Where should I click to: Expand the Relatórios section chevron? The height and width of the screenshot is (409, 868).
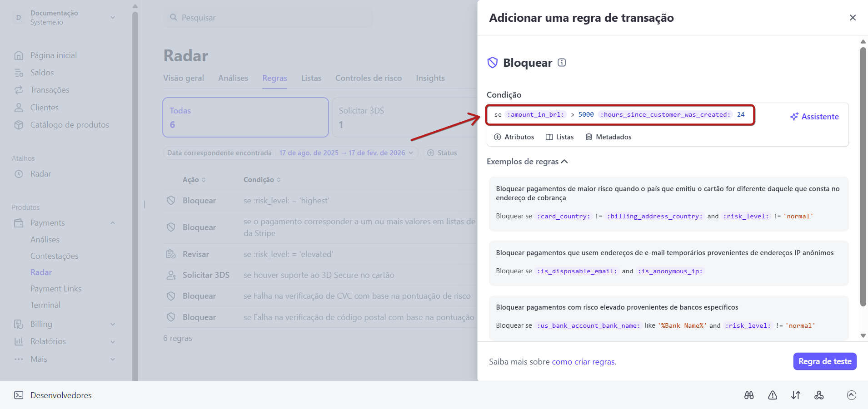pos(113,341)
